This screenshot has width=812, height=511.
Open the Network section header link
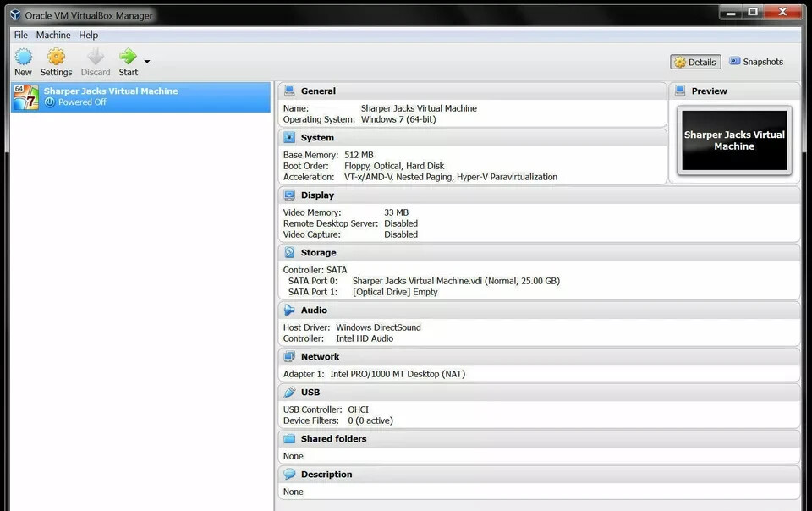320,356
